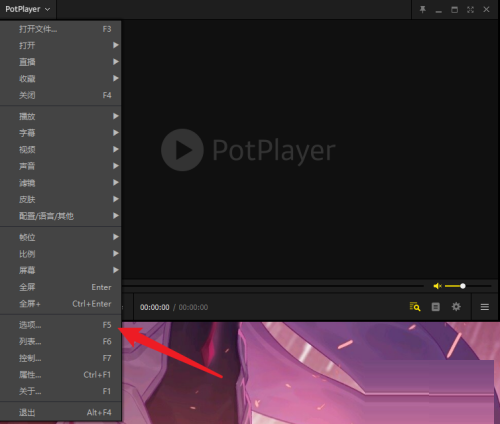
Task: Open 属性... Ctrl+F1 menu entry
Action: [x=61, y=375]
